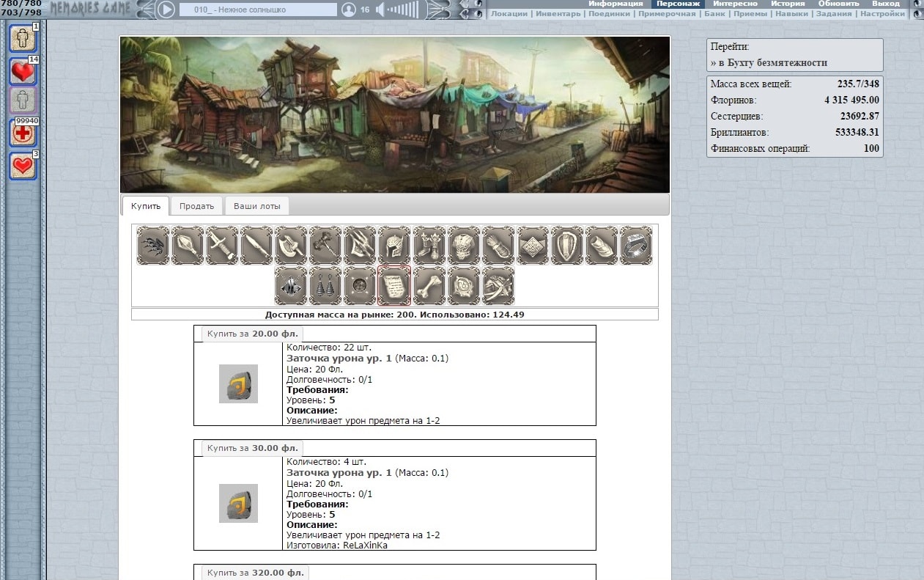
Task: Select the scroll category icon
Action: pos(394,286)
